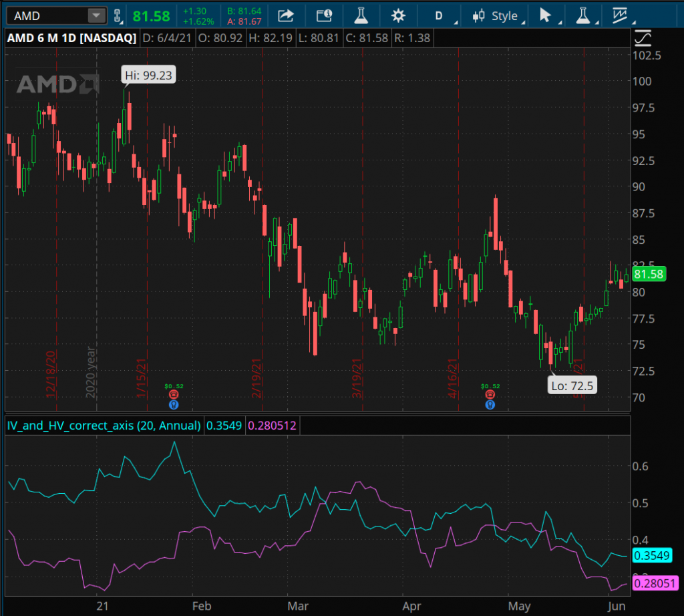Click the AMD logo watermark
The image size is (684, 616).
click(x=58, y=84)
